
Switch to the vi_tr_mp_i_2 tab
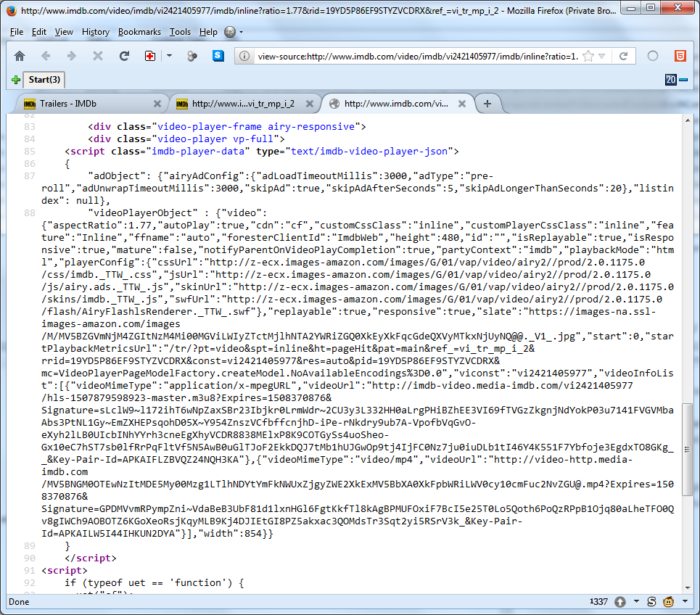[244, 104]
